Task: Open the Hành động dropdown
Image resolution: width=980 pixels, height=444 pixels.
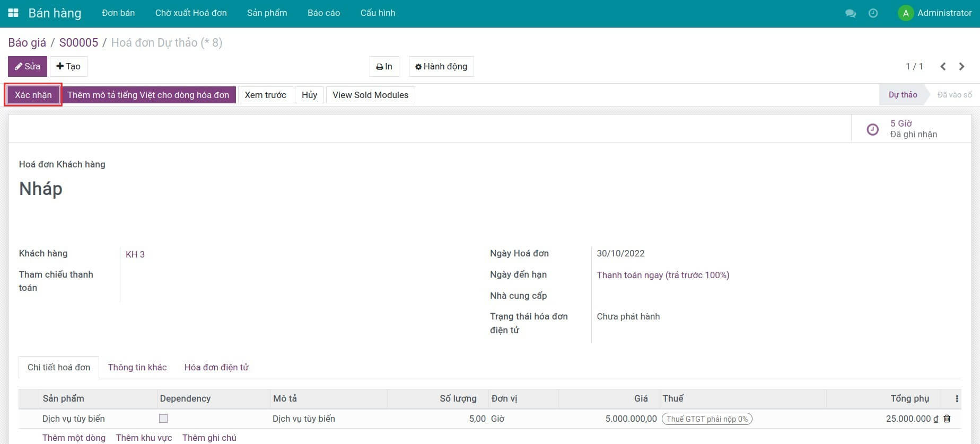Action: [x=441, y=66]
